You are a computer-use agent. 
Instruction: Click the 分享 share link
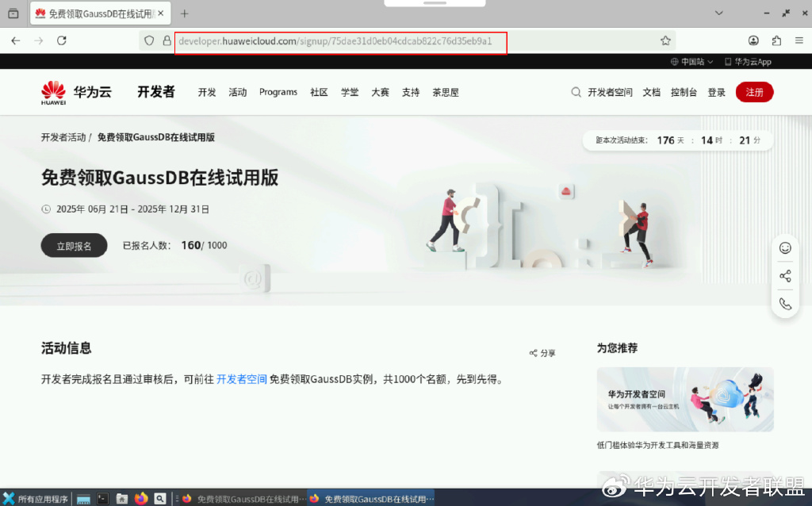click(542, 353)
